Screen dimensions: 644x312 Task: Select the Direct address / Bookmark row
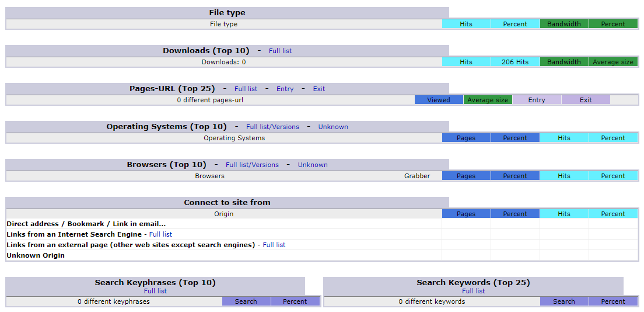click(x=86, y=224)
